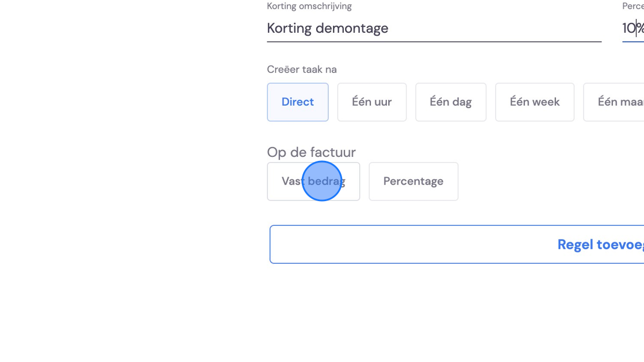The image size is (644, 362).
Task: Create the task immediately with Direct
Action: point(297,102)
